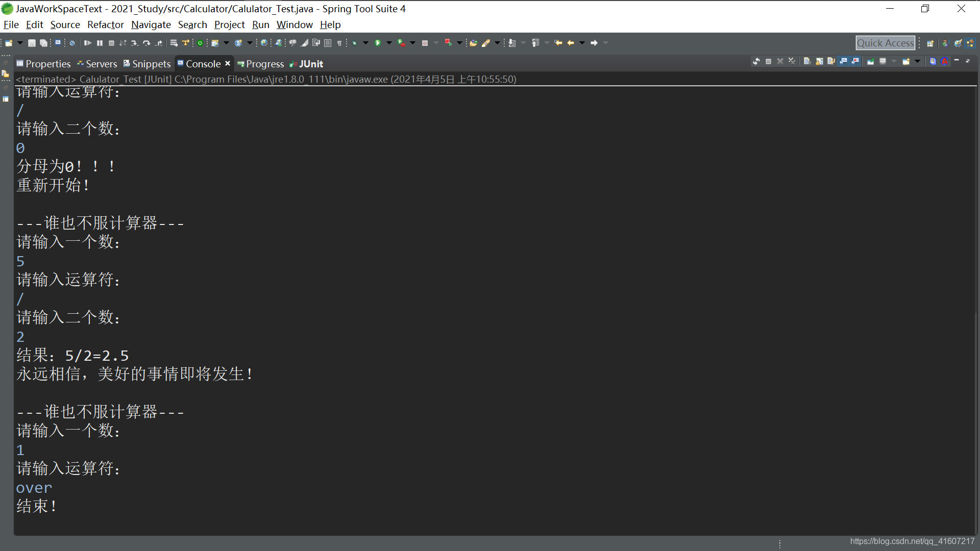
Task: Click the Forward navigation arrow
Action: [594, 43]
